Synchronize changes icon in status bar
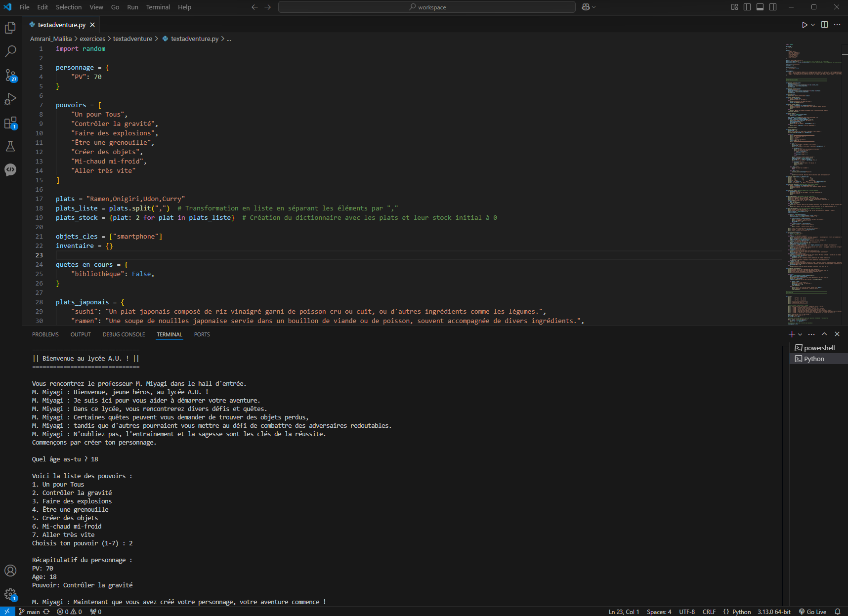This screenshot has width=848, height=616. click(x=46, y=612)
